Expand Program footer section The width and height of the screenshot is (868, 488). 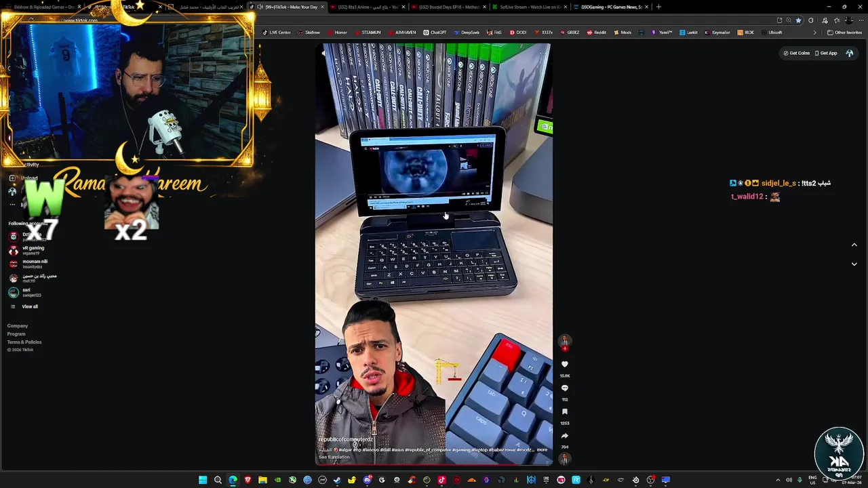[16, 334]
